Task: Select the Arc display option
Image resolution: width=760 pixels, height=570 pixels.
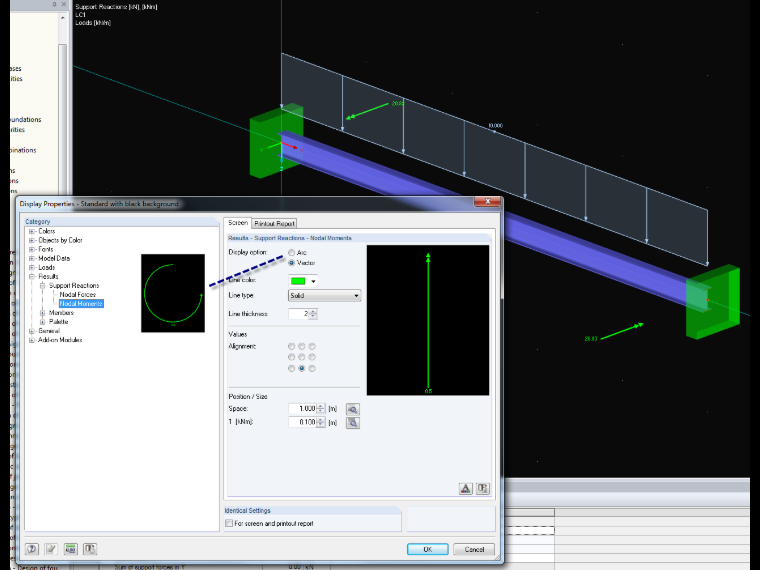Action: [291, 253]
